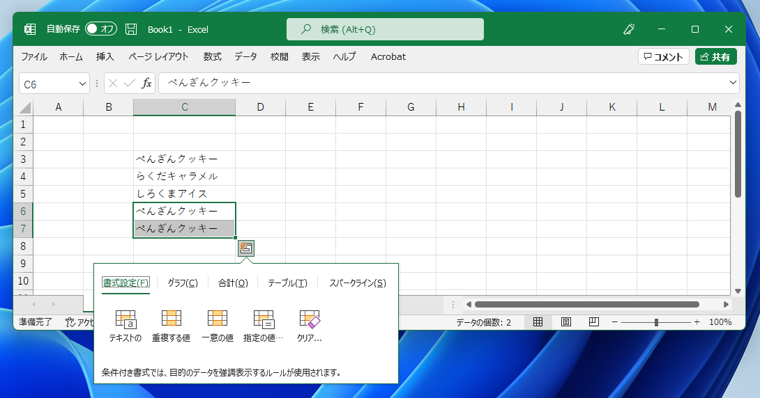Click the search box 検索 (Alt+Q)

click(x=385, y=30)
